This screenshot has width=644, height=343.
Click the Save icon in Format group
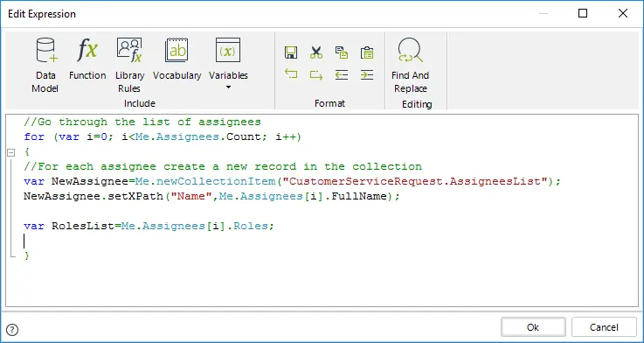tap(291, 52)
